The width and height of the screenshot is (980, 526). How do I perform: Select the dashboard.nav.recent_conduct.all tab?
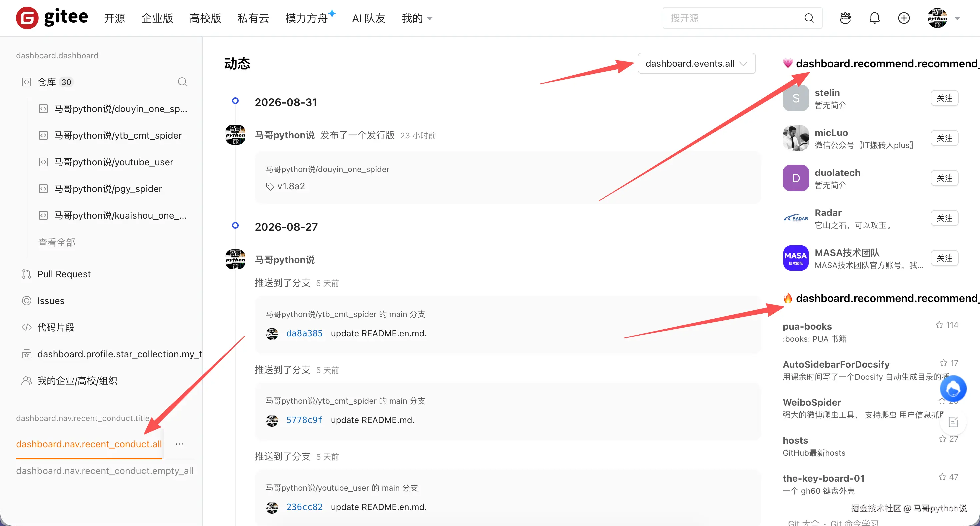89,444
